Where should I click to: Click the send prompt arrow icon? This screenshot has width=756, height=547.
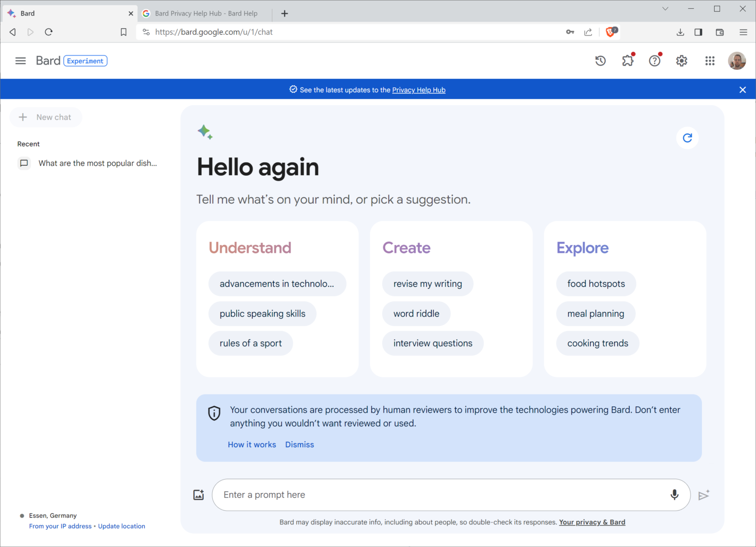tap(704, 495)
